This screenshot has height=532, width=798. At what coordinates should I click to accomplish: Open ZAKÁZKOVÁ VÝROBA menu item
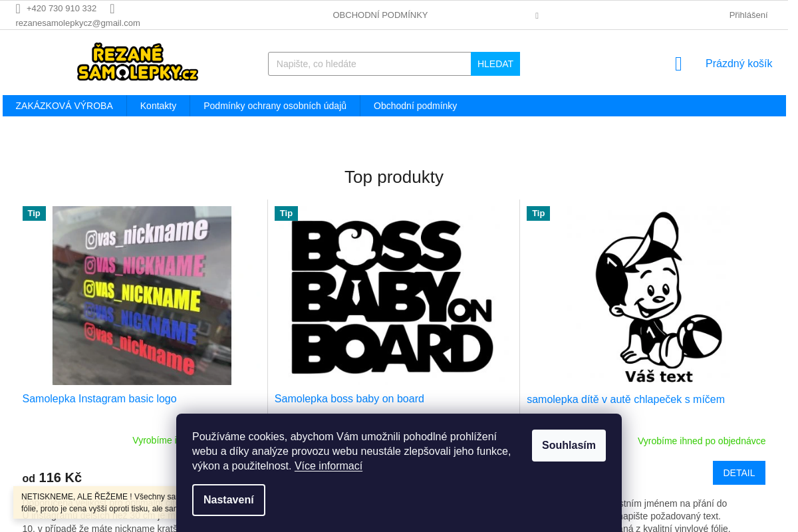65,106
